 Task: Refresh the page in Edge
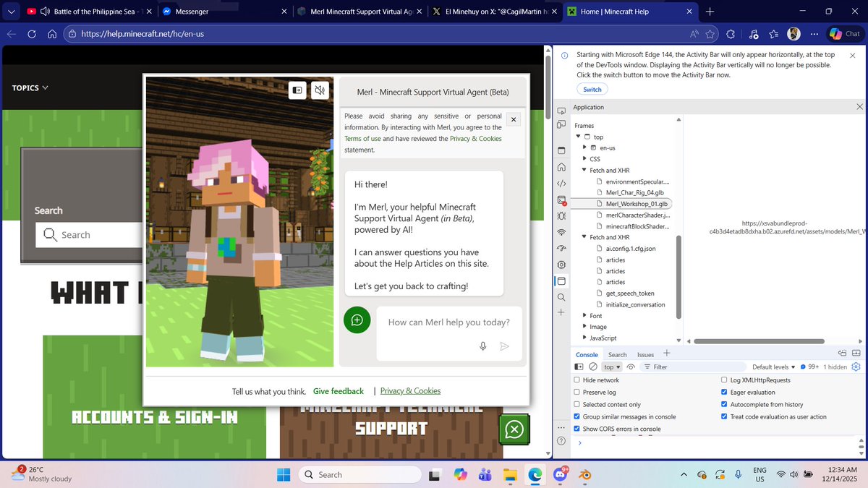(x=32, y=34)
